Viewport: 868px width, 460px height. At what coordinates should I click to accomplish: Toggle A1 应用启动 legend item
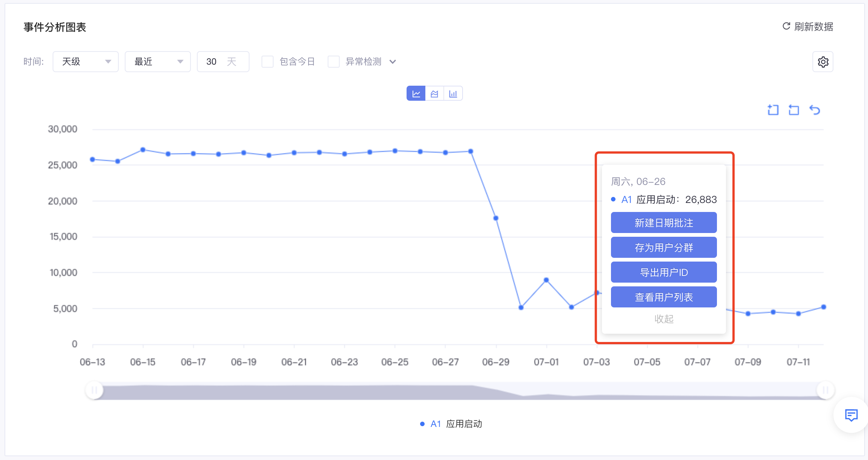point(451,424)
